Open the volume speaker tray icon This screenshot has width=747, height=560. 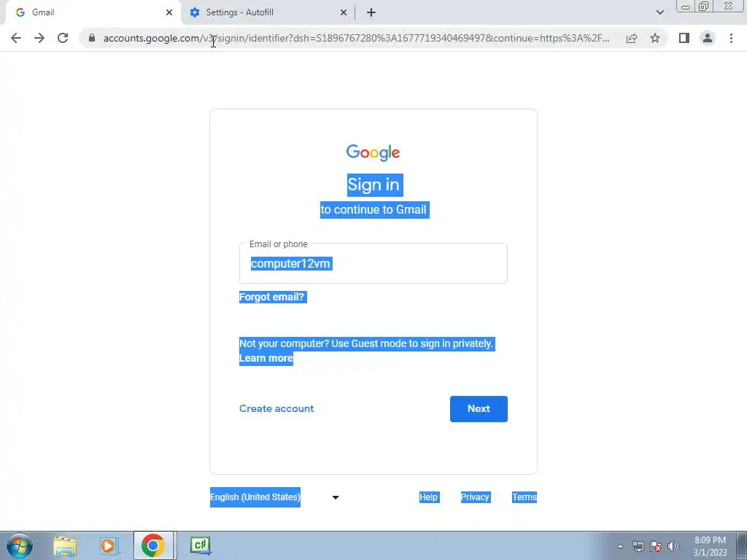coord(673,546)
